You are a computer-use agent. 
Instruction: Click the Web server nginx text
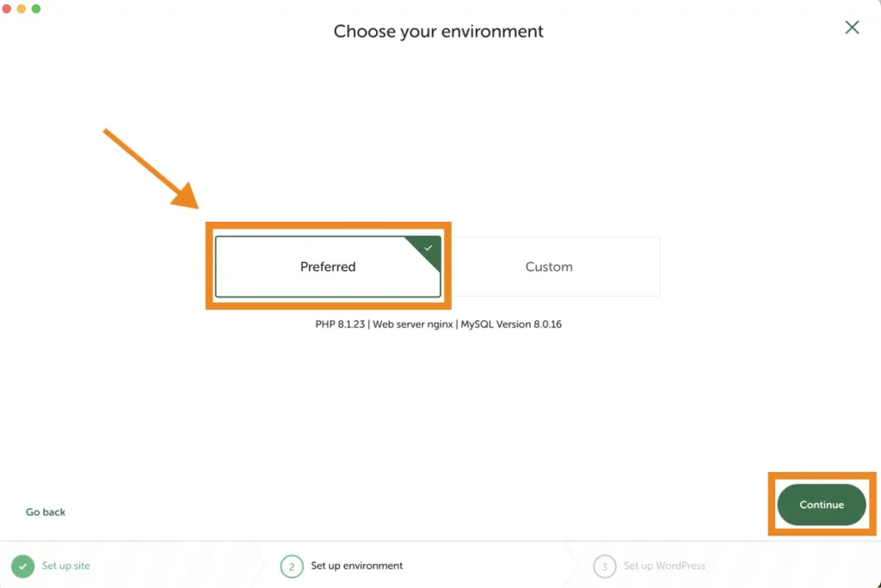point(413,324)
